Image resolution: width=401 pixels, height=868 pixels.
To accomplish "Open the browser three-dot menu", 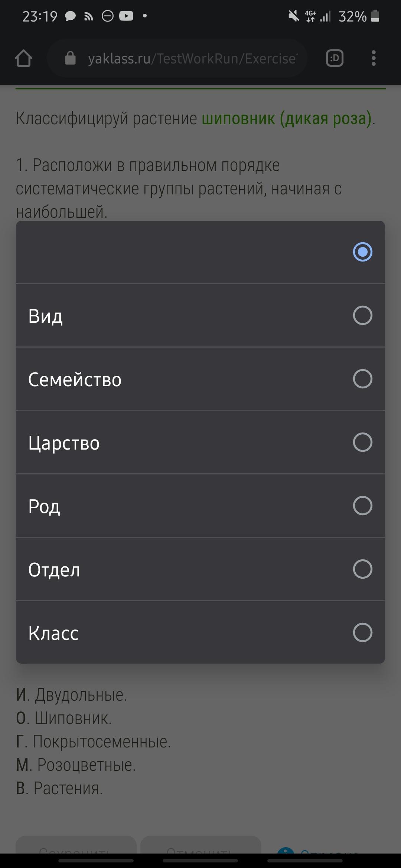I will click(x=374, y=58).
